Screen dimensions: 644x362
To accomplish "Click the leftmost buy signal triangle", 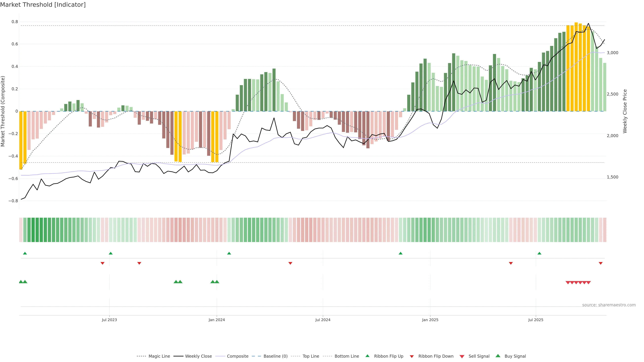I will pyautogui.click(x=21, y=282).
